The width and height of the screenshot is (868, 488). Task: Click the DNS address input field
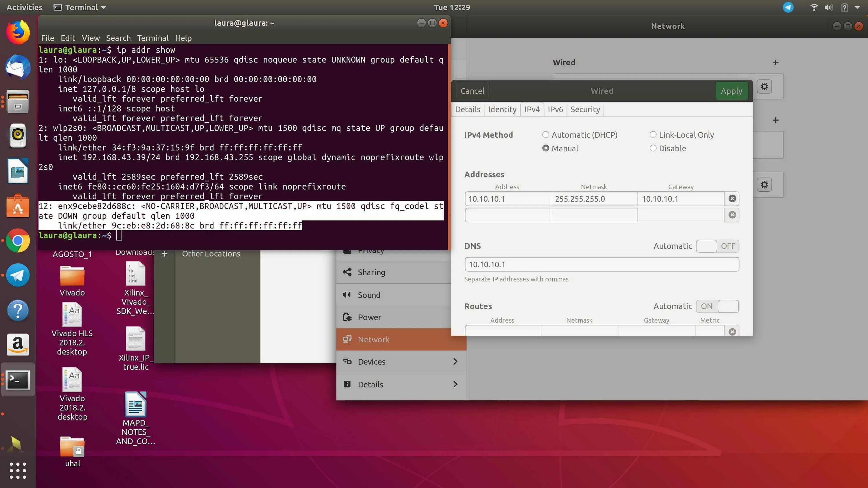[602, 264]
